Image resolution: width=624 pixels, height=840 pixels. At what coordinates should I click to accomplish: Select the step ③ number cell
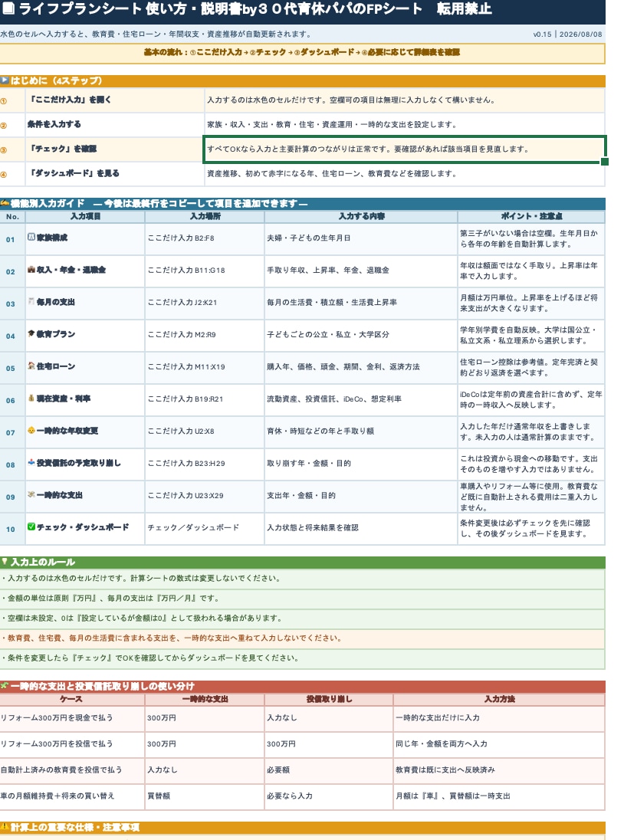12,149
